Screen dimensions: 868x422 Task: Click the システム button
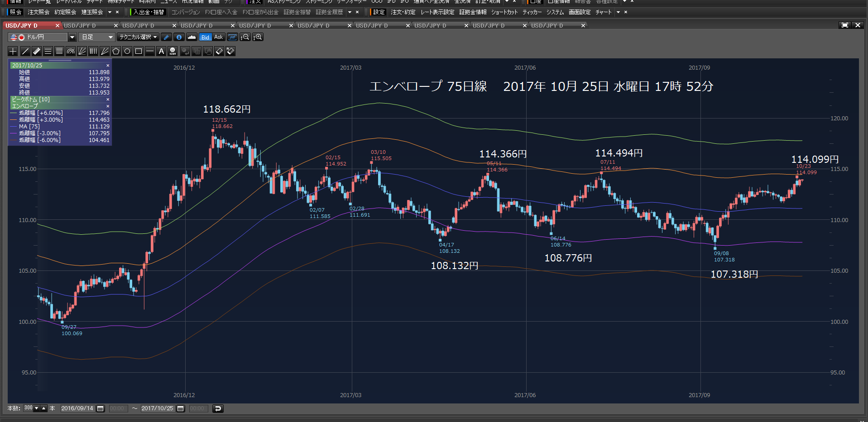click(555, 12)
